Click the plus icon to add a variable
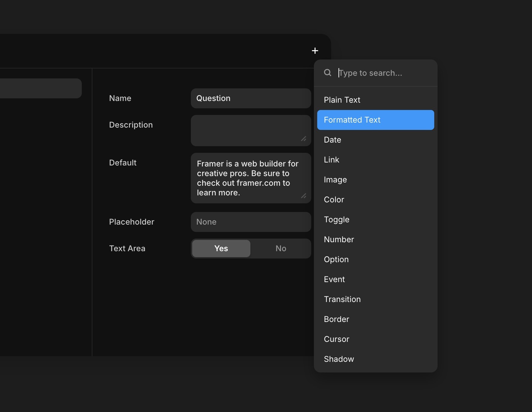This screenshot has height=412, width=532. (315, 51)
